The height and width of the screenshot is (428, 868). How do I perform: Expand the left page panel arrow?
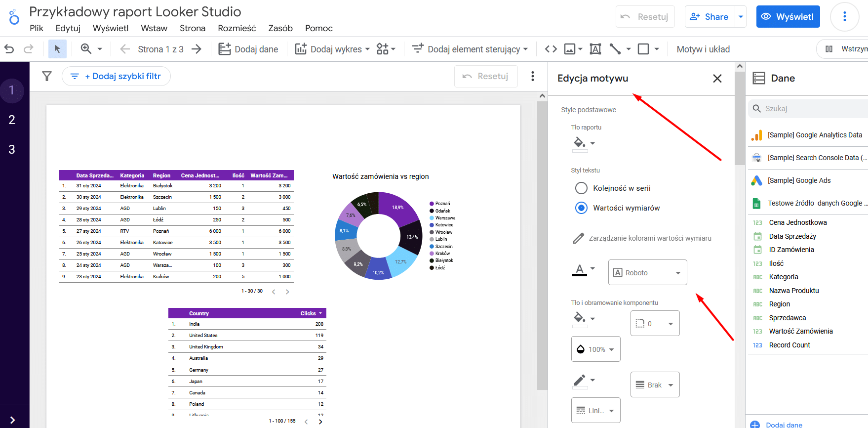12,420
